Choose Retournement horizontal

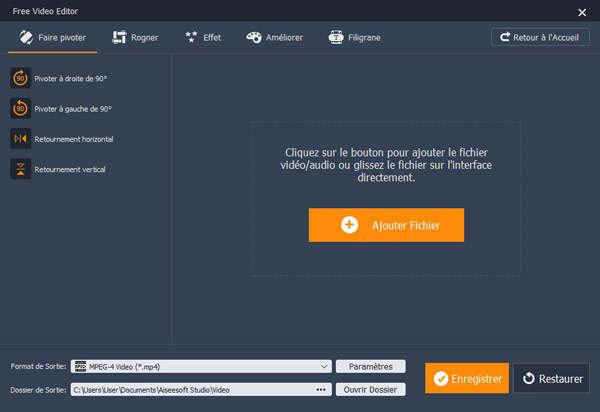(62, 138)
